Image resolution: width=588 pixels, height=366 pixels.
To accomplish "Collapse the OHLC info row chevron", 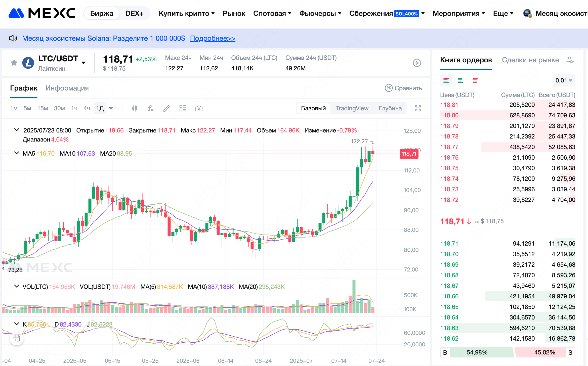I will tap(17, 130).
